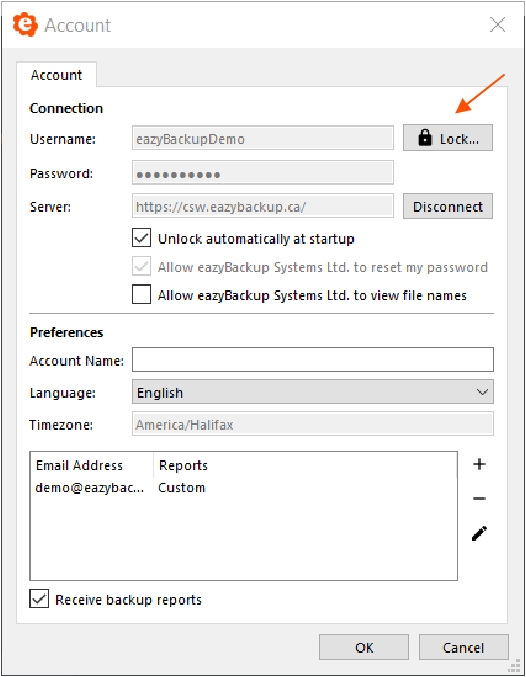Click the eazyBackup logo in title bar
Screen dimensions: 526x677
pyautogui.click(x=25, y=25)
